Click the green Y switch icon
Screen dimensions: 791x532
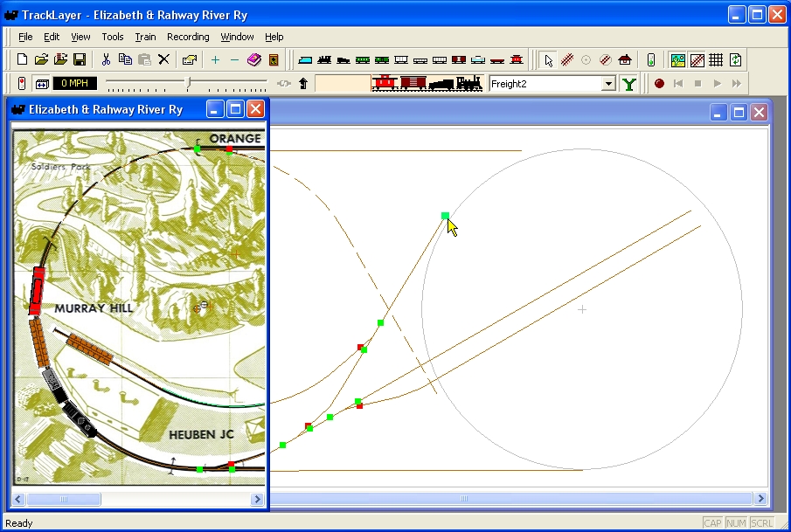pyautogui.click(x=629, y=84)
